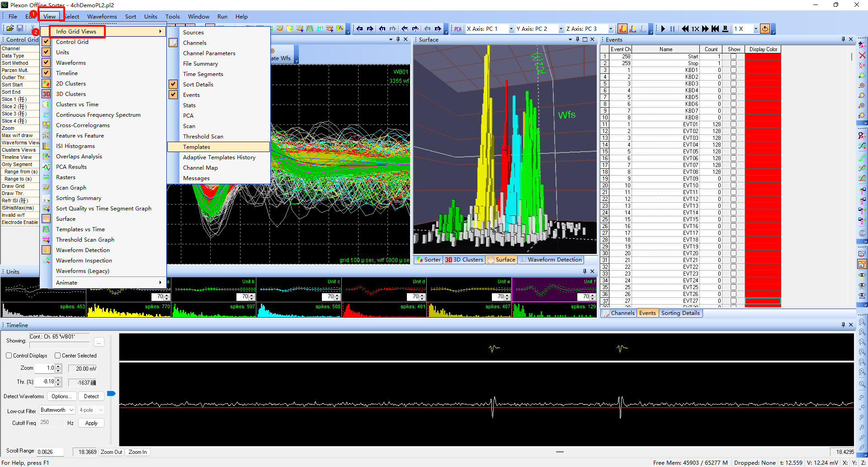Click the Pause playback button

[x=672, y=29]
